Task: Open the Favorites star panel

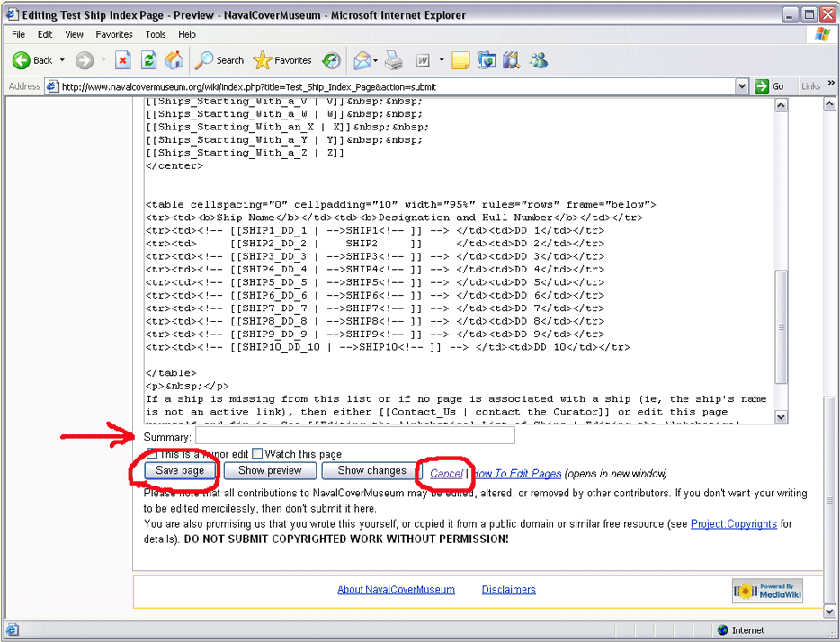Action: tap(282, 60)
